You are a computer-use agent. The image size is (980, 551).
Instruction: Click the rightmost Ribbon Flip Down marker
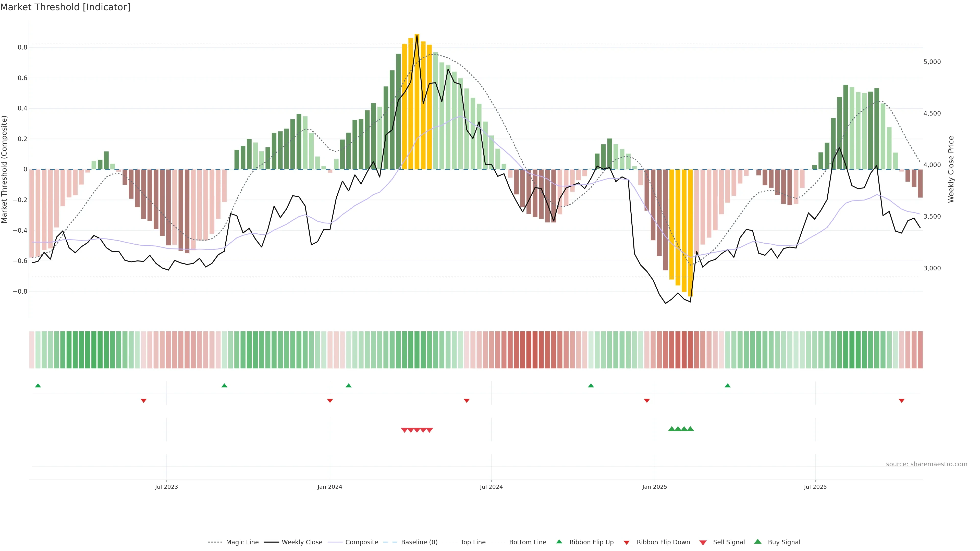pyautogui.click(x=901, y=401)
